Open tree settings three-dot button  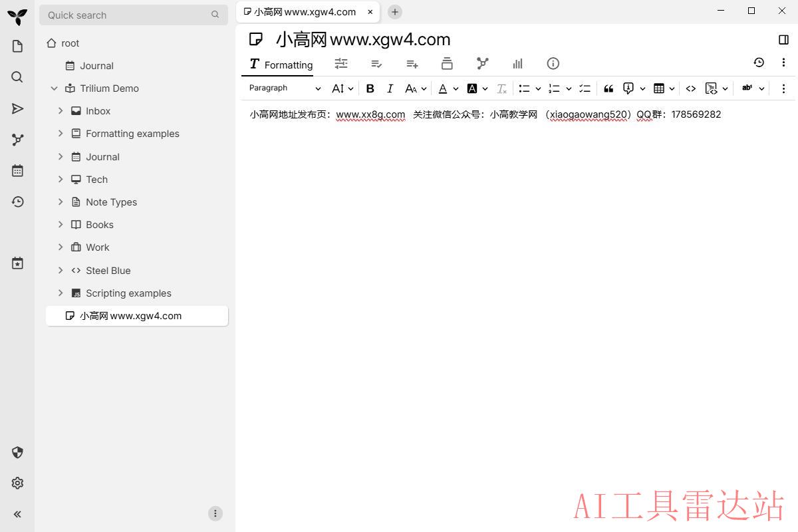pyautogui.click(x=215, y=513)
